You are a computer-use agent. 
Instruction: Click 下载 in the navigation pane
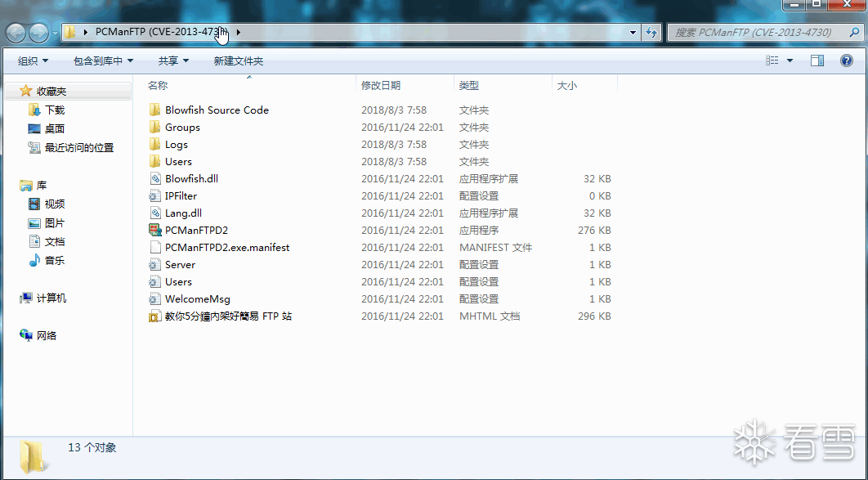(x=55, y=110)
